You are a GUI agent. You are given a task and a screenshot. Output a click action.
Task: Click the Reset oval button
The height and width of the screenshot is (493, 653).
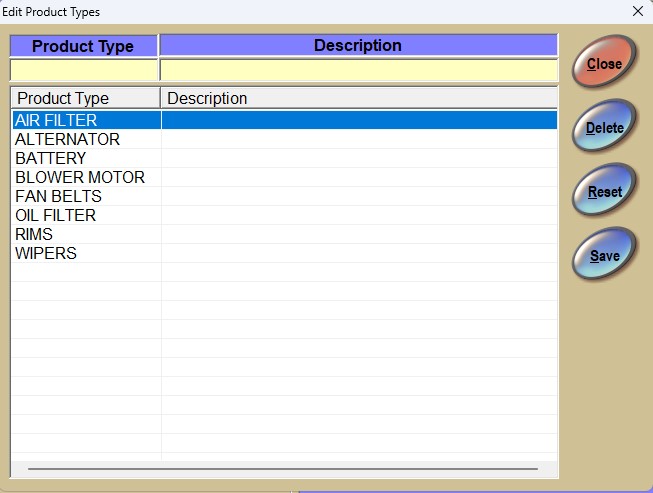click(603, 192)
